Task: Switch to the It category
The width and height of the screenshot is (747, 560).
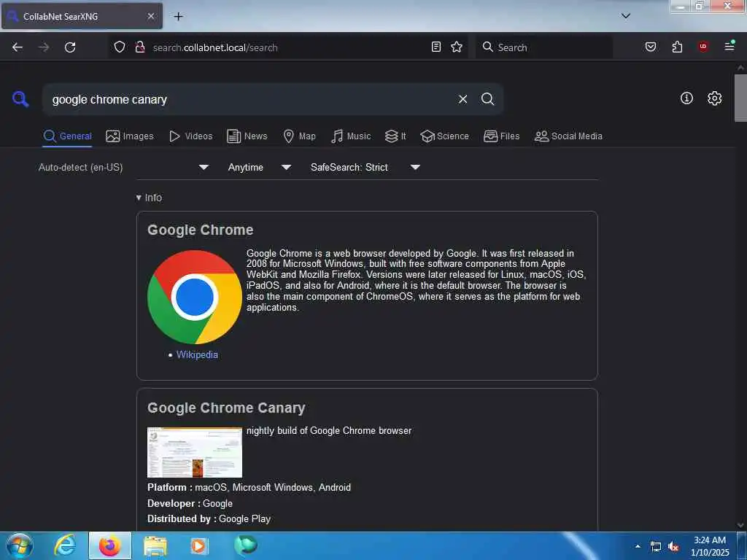Action: (395, 136)
